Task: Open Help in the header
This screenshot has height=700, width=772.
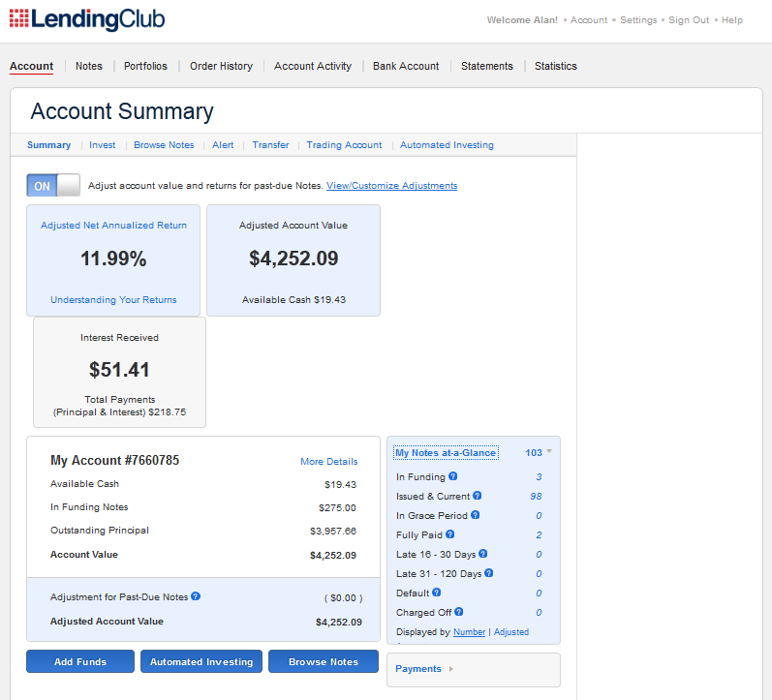Action: tap(732, 20)
